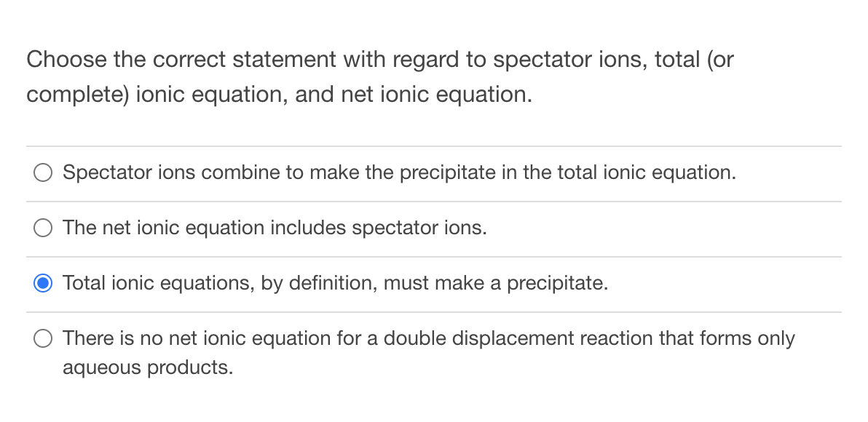This screenshot has height=422, width=868.
Task: Deselect 'Total ionic equations, by definition, must make a precipitate'
Action: point(43,283)
